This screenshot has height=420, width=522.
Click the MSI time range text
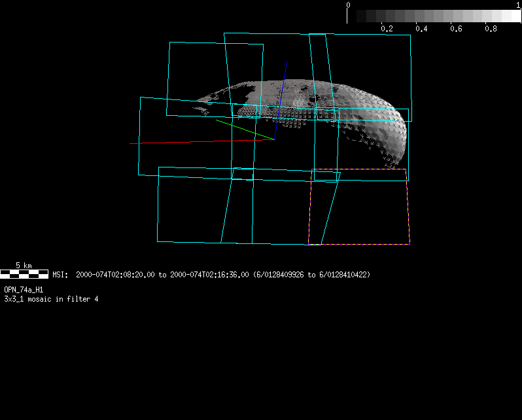pyautogui.click(x=211, y=275)
